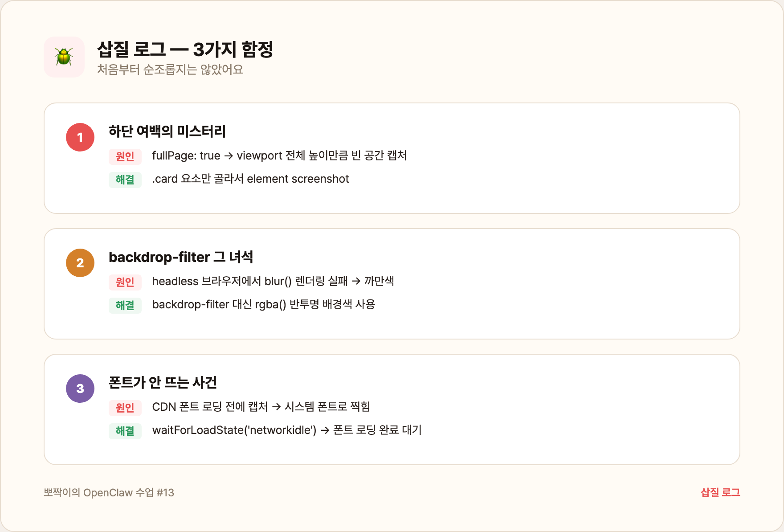Click the orange number 2 circle

(80, 263)
